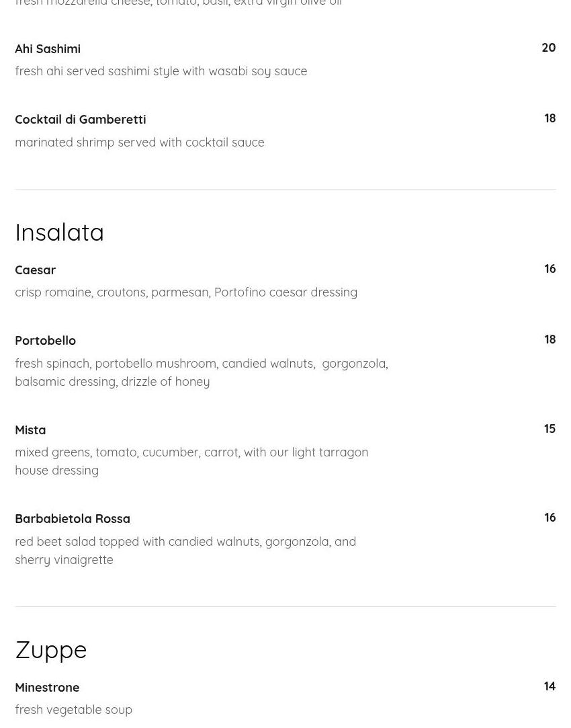Select the Cocktail di Gamberetti price
The width and height of the screenshot is (571, 728).
550,118
